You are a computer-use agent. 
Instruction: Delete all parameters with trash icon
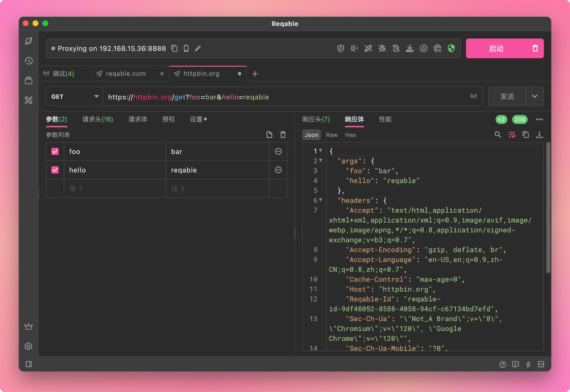coord(283,135)
